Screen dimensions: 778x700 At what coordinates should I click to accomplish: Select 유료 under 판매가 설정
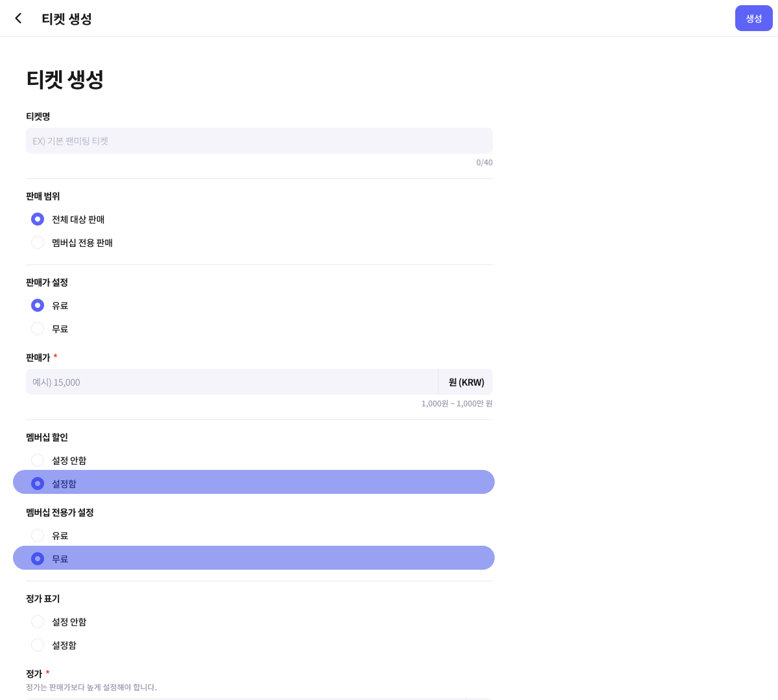(x=38, y=305)
